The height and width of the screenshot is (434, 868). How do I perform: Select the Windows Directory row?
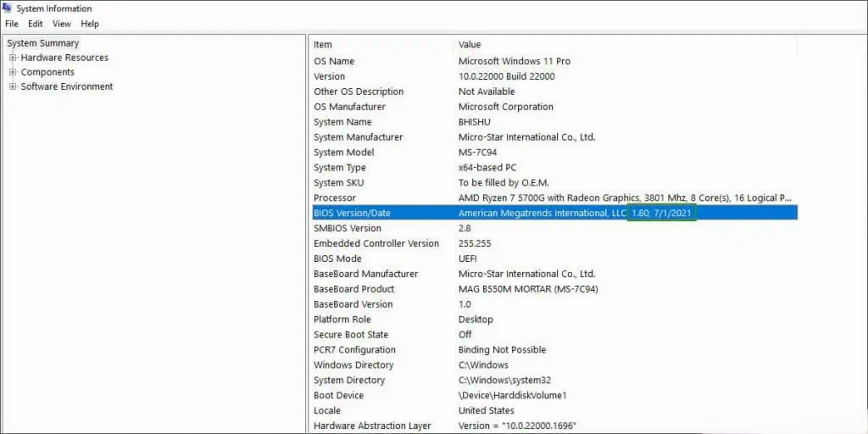(554, 365)
